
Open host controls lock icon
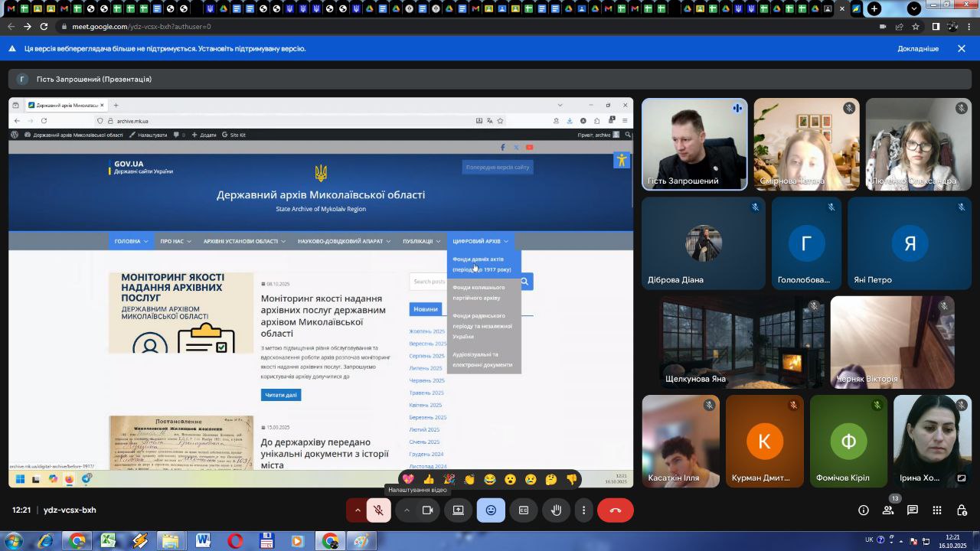tap(962, 510)
